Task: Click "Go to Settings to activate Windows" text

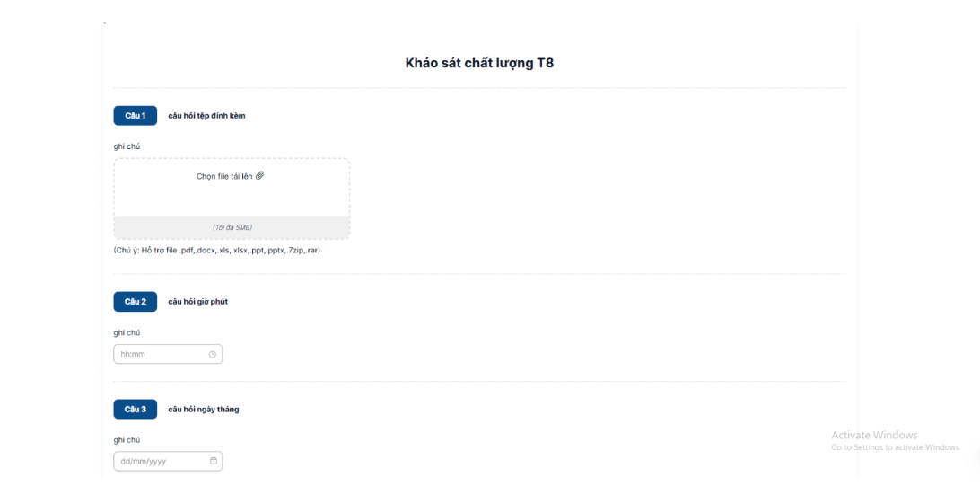Action: click(x=895, y=447)
